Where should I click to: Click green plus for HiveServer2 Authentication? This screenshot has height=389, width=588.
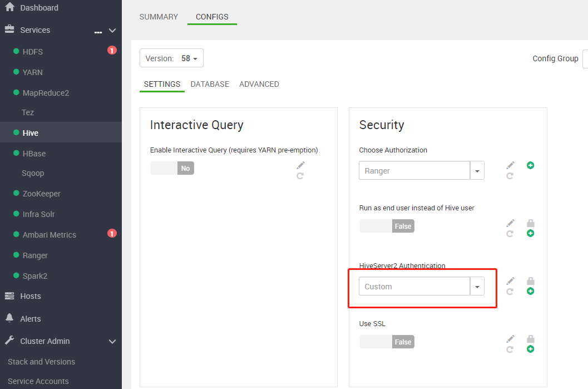click(530, 291)
